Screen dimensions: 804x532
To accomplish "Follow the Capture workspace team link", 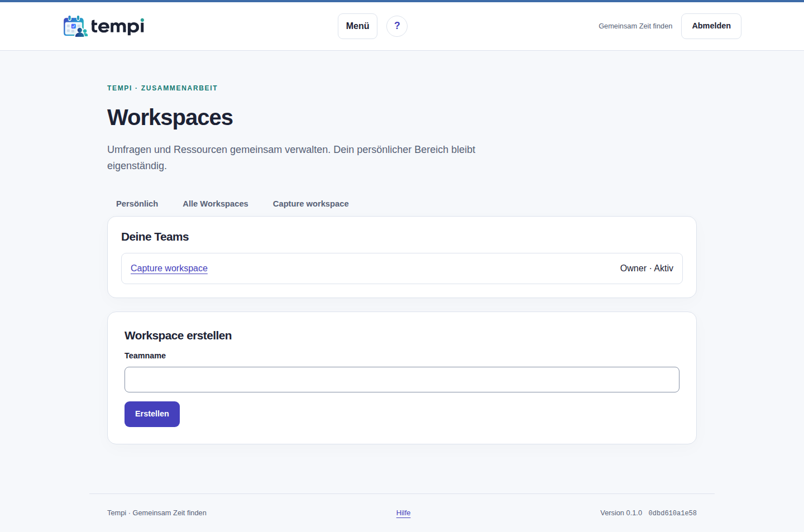I will point(169,269).
